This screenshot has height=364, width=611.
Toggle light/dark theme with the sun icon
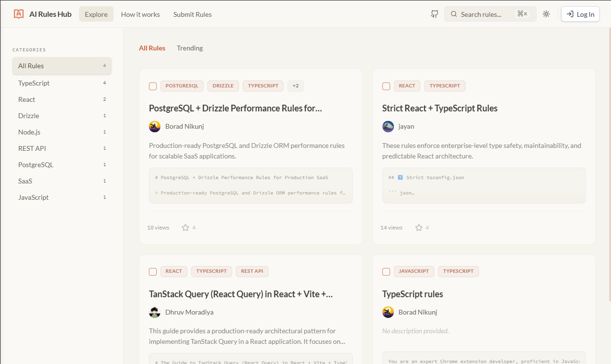[x=546, y=14]
